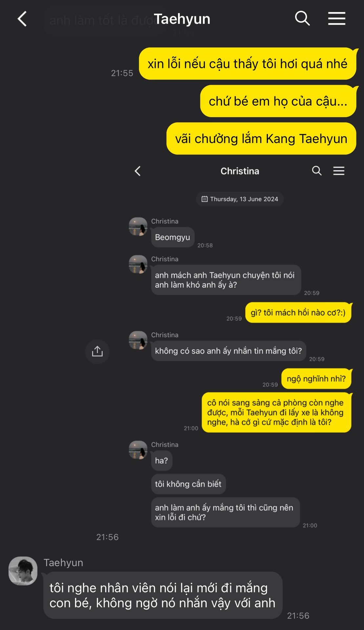The image size is (364, 630).
Task: Tap the Taehyun chat title
Action: (182, 19)
